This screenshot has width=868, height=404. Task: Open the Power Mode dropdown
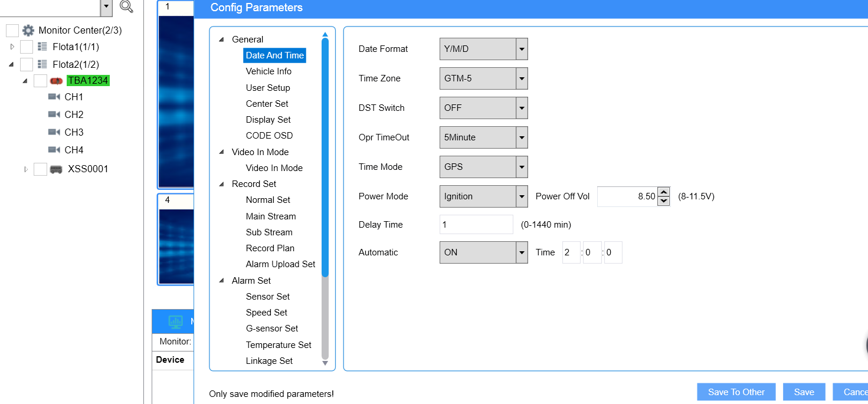point(522,196)
